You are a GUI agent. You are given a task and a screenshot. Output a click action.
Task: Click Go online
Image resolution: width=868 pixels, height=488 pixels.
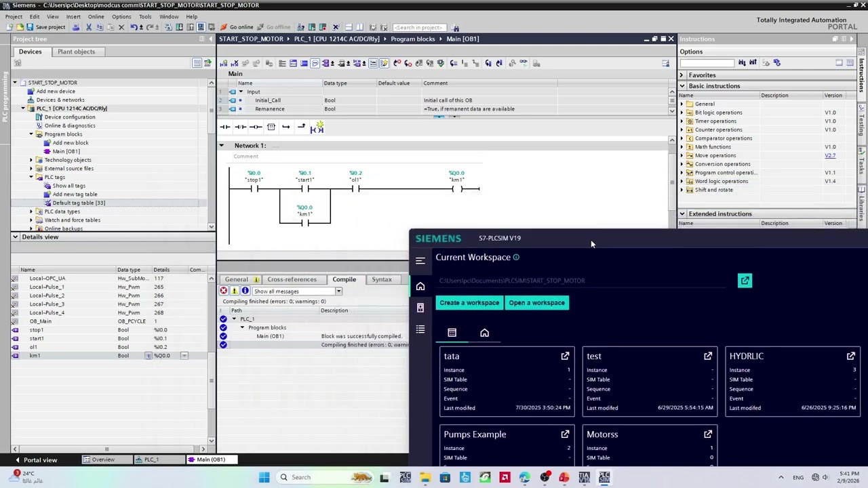click(237, 27)
